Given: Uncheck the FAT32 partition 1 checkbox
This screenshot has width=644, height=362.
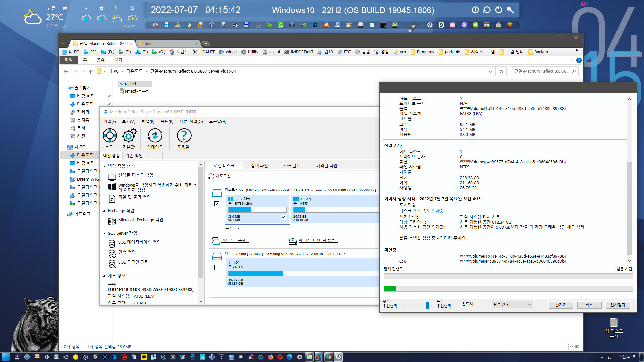Looking at the screenshot, I should (283, 217).
